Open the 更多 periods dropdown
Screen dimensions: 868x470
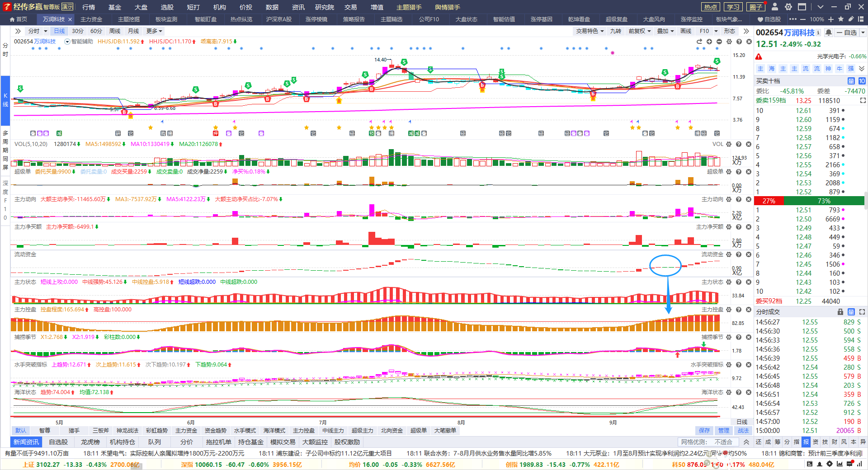(x=154, y=31)
